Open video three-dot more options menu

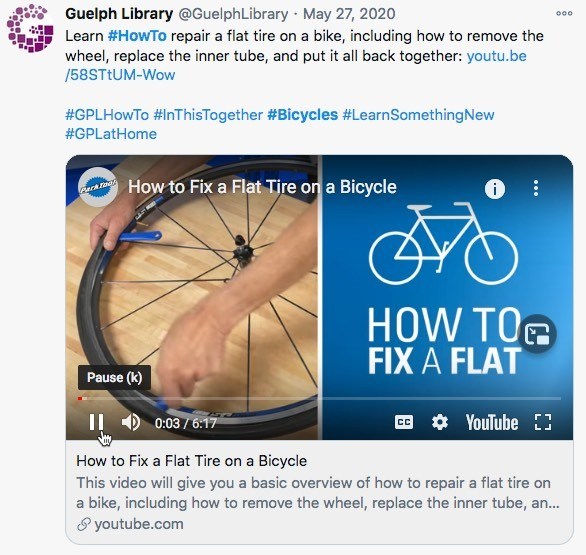coord(536,188)
